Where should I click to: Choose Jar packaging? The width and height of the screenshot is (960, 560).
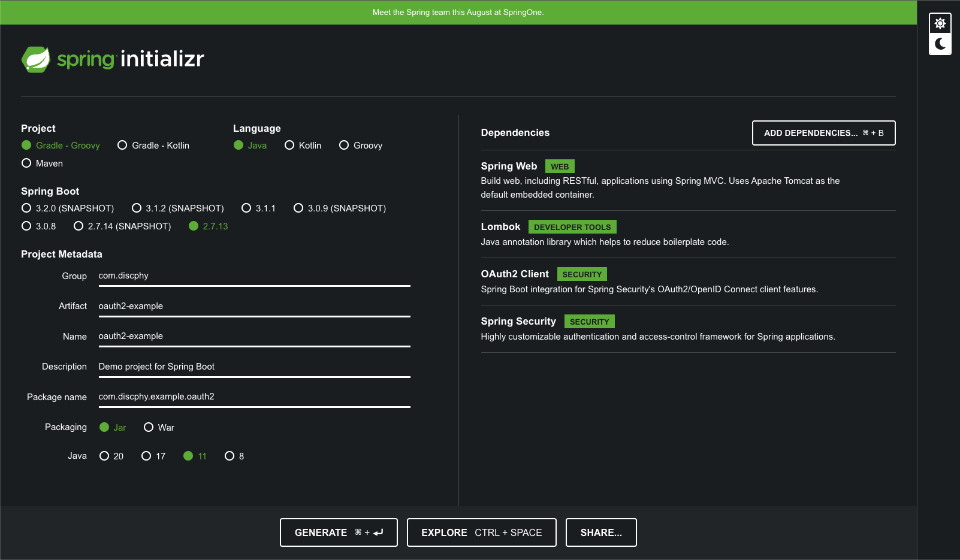click(113, 428)
